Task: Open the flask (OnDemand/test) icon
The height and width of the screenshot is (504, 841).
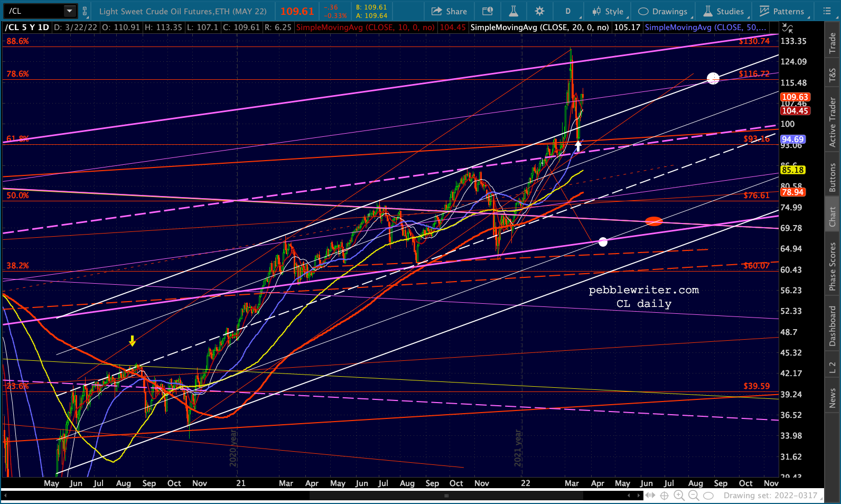Action: (514, 11)
